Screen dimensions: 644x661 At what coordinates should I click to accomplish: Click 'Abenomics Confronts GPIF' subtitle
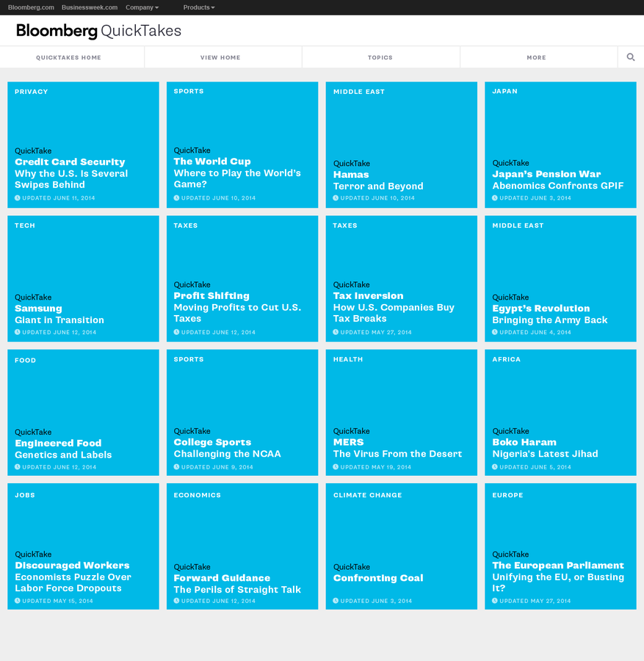tap(558, 186)
